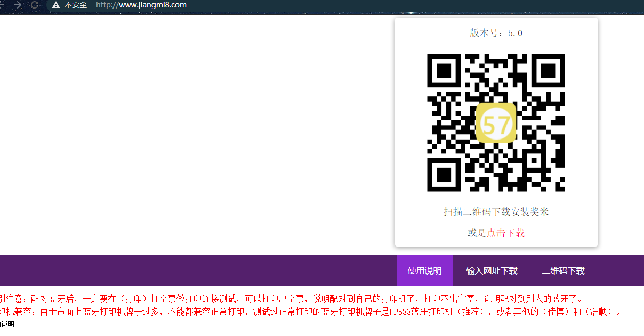The width and height of the screenshot is (644, 336).
Task: Open the 点击下载 download link
Action: (505, 233)
